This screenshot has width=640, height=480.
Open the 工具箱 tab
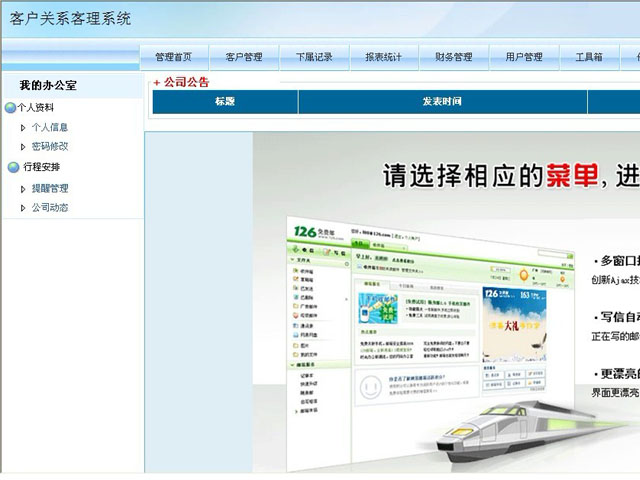589,57
